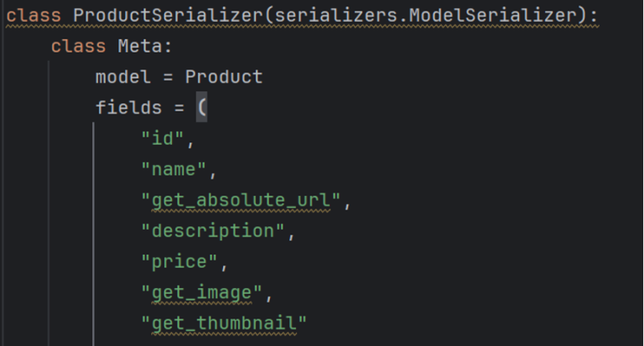644x346 pixels.
Task: Place cursor in the "description" string
Action: [213, 231]
